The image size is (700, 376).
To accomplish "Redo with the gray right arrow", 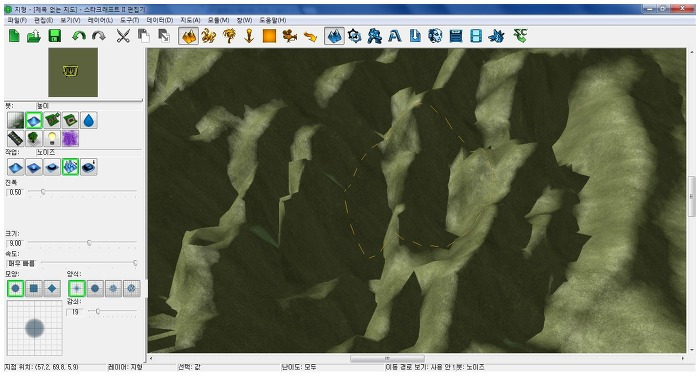I will [x=99, y=36].
